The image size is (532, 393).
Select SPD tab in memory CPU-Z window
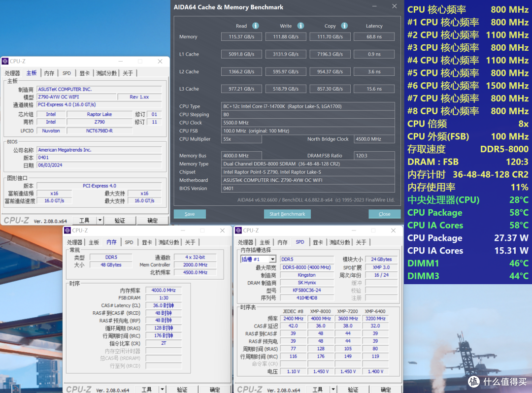pos(129,242)
